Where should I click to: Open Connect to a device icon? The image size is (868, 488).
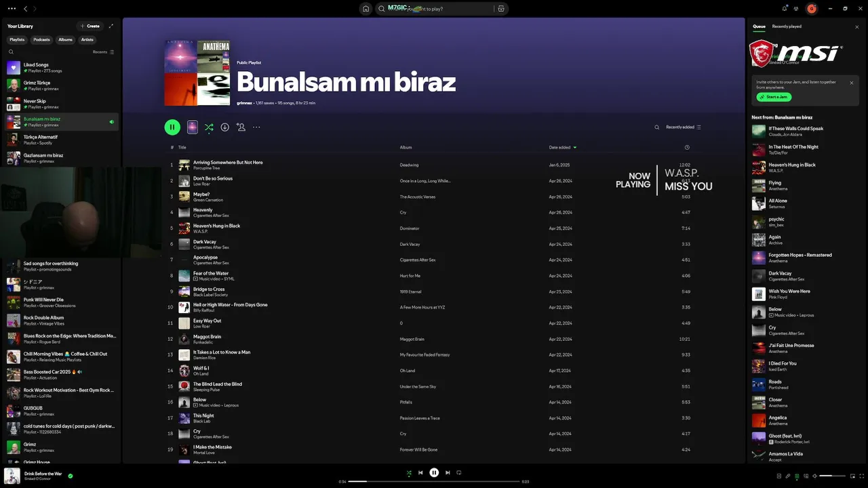tap(806, 476)
